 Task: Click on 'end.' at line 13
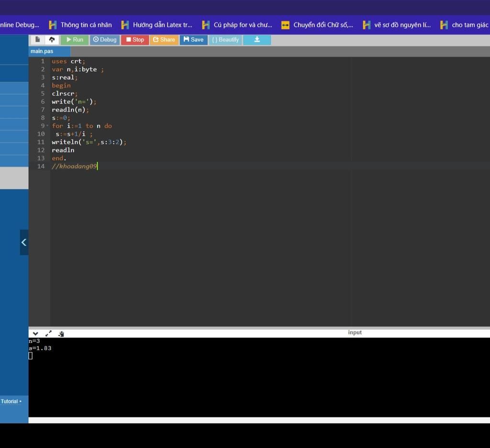click(59, 158)
